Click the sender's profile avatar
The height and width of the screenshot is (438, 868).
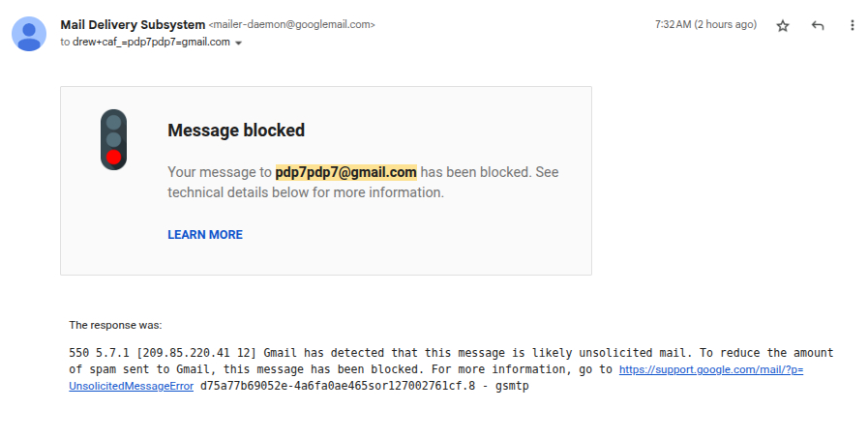coord(30,33)
